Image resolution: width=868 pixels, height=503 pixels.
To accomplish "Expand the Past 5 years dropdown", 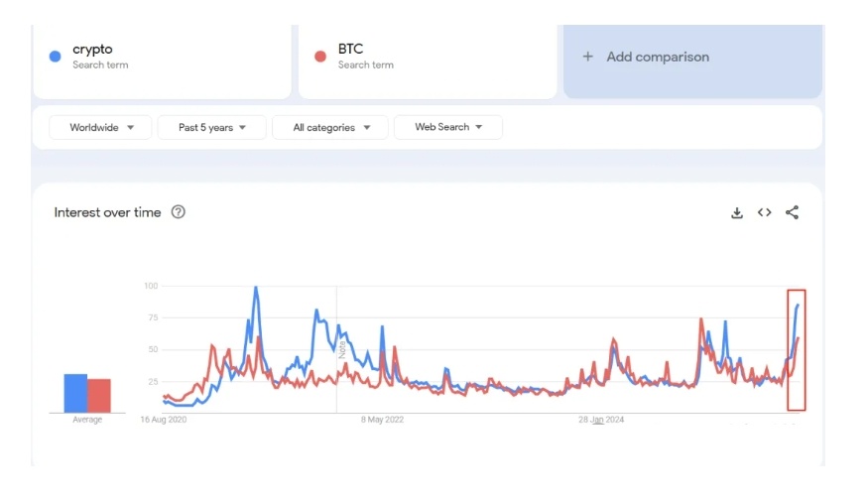I will 212,127.
